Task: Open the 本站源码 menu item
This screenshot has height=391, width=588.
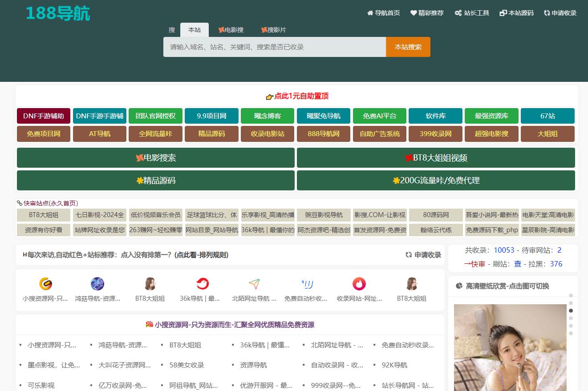Action: pos(516,13)
